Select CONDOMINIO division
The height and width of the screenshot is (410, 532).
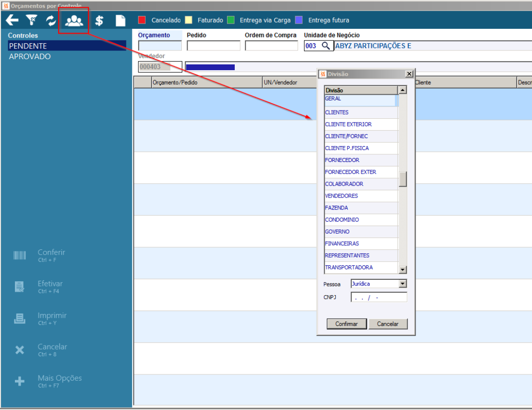pyautogui.click(x=361, y=220)
